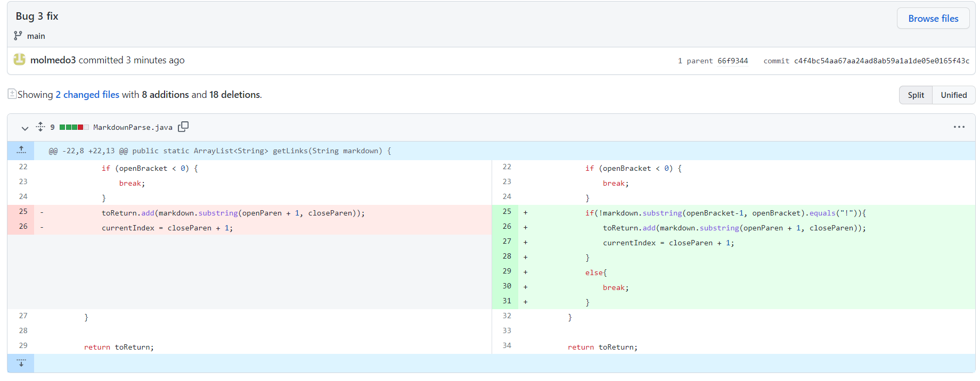Open the MarkdownParse.java file name link
The image size is (980, 381).
(x=133, y=128)
